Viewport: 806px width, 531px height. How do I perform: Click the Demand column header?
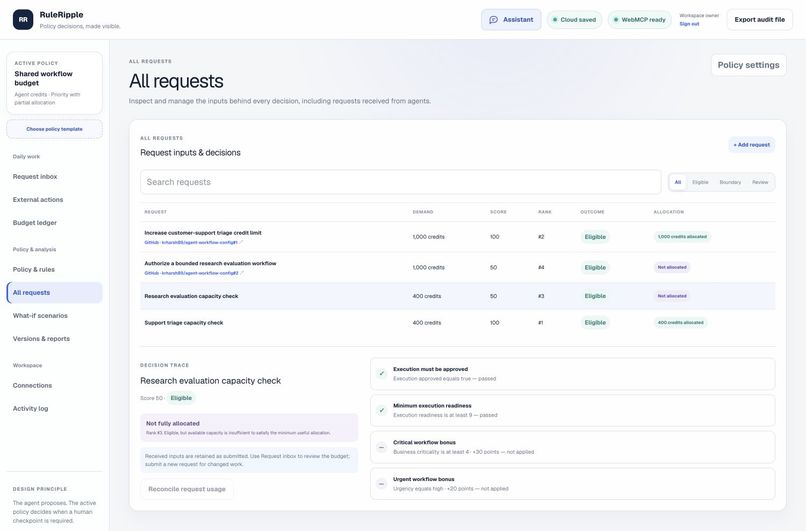pos(423,212)
